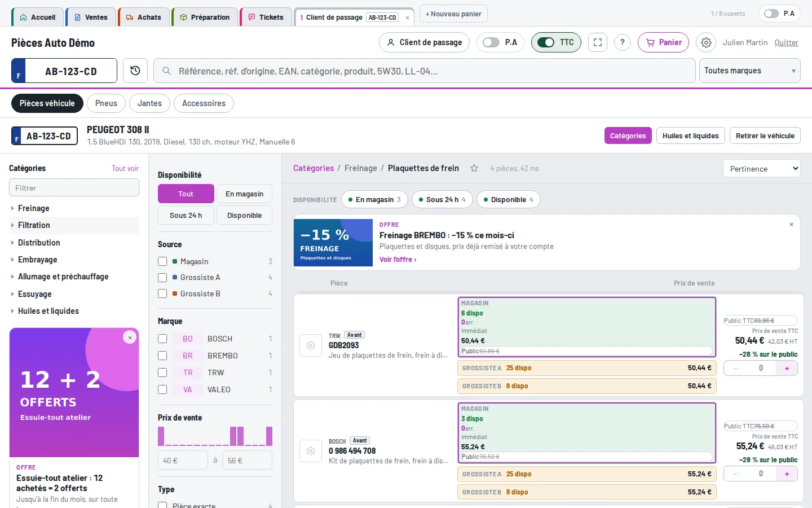
Task: Check the VALEO brand filter
Action: 162,389
